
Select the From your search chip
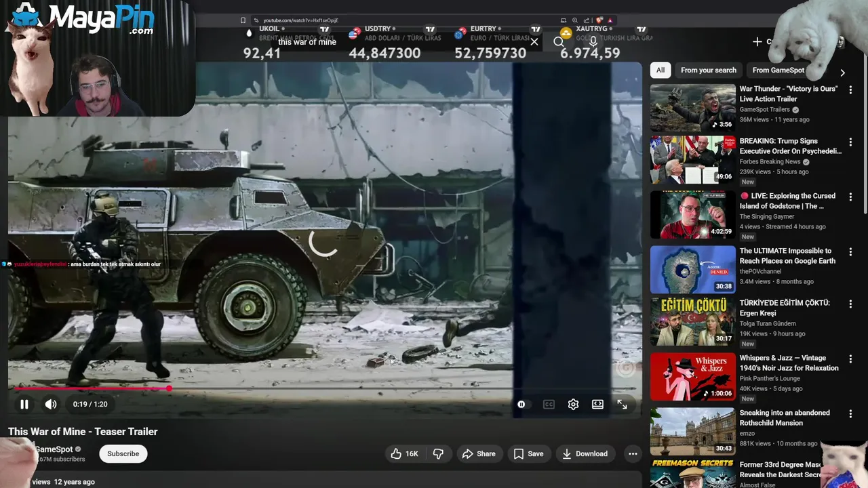(709, 70)
